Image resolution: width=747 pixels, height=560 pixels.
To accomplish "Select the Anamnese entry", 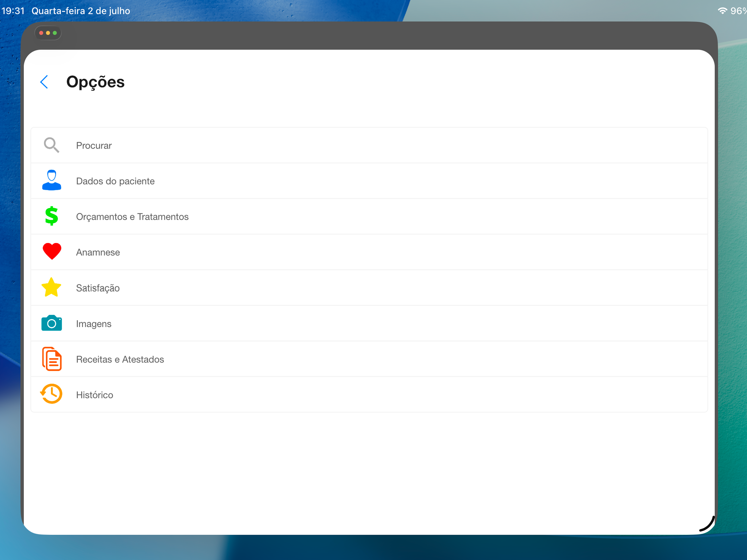I will 369,253.
